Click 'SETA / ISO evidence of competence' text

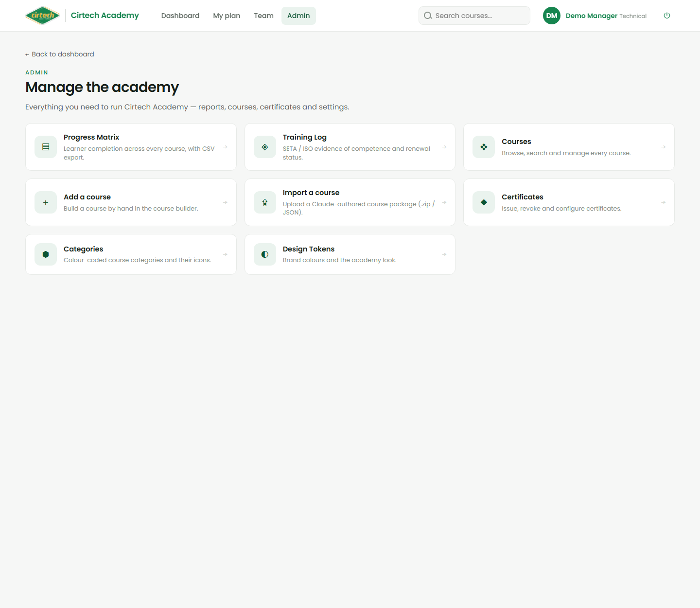[356, 153]
